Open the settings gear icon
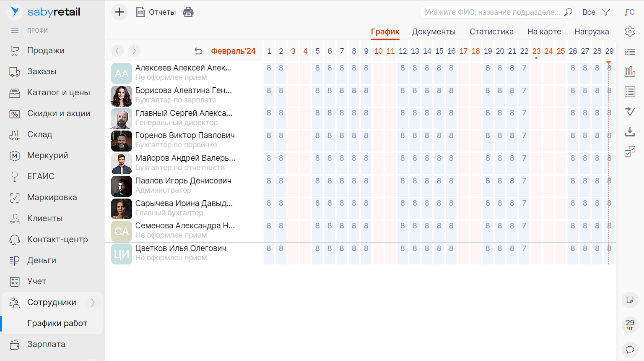644x361 pixels. point(630,31)
